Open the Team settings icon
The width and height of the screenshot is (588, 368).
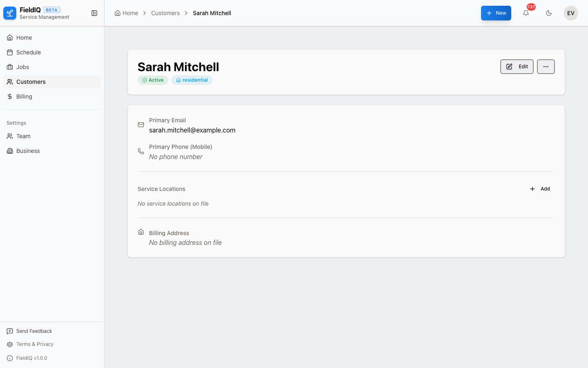10,136
